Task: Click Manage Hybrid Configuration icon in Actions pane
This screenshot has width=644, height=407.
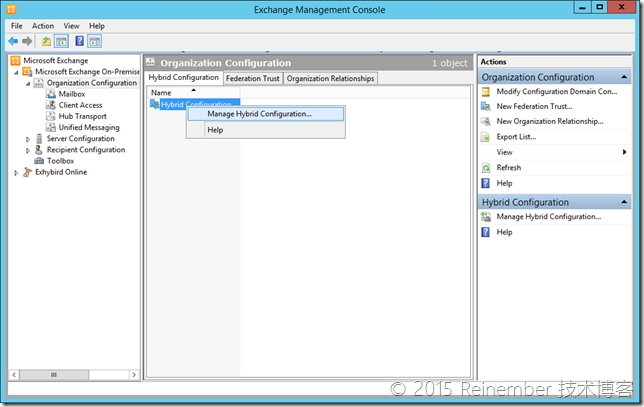Action: click(486, 217)
